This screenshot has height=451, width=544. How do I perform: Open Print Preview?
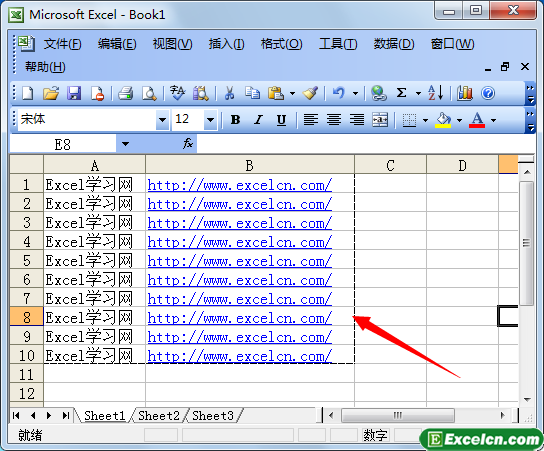point(149,93)
